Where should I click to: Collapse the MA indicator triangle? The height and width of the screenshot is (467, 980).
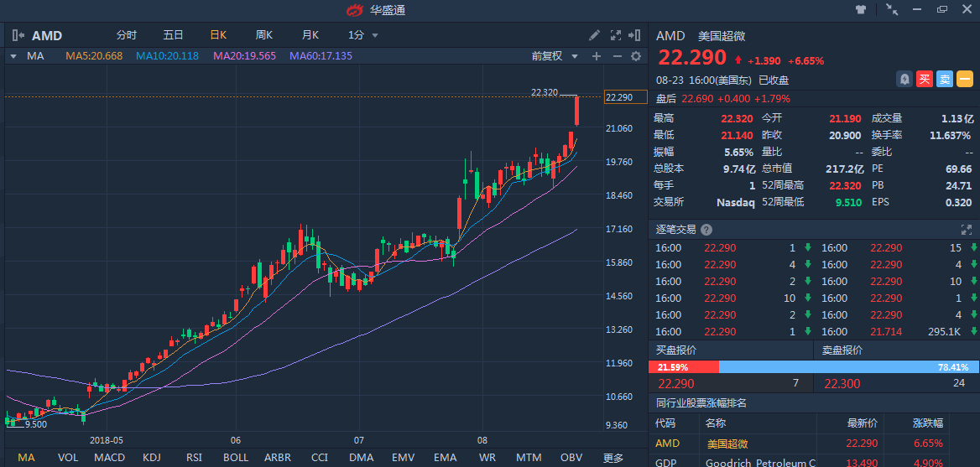click(13, 56)
